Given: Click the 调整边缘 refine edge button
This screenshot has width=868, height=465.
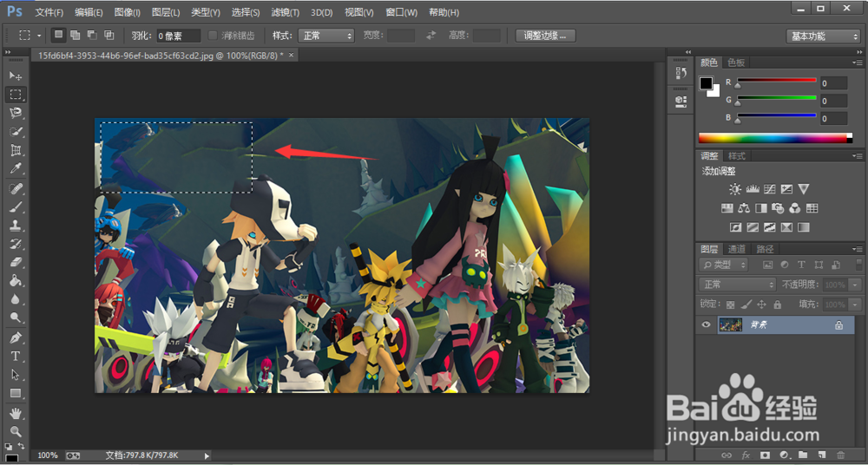Looking at the screenshot, I should [545, 36].
